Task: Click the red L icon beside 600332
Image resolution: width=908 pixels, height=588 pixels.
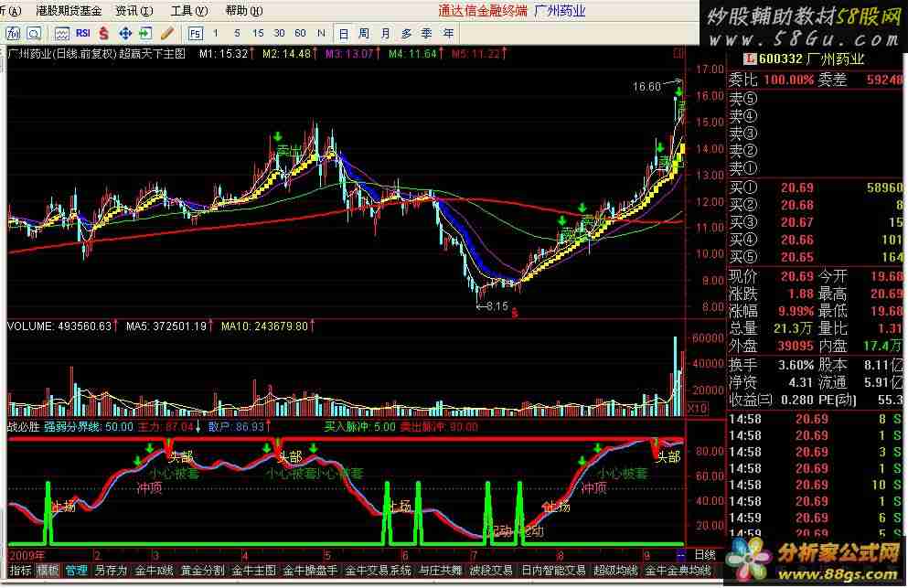Action: [x=750, y=59]
